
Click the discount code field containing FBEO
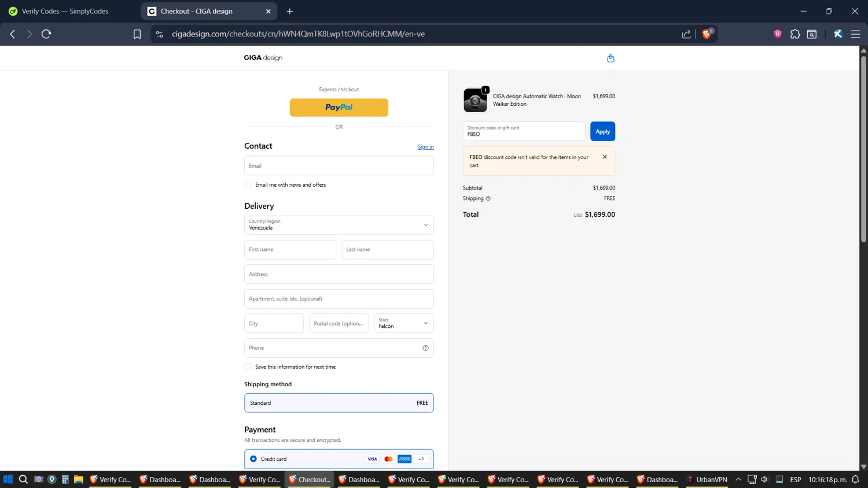[524, 131]
